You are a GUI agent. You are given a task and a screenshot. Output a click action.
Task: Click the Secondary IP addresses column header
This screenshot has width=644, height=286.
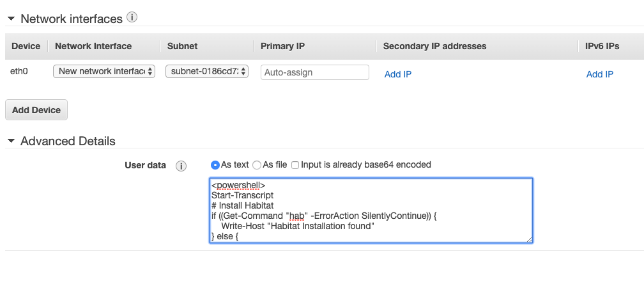(434, 46)
